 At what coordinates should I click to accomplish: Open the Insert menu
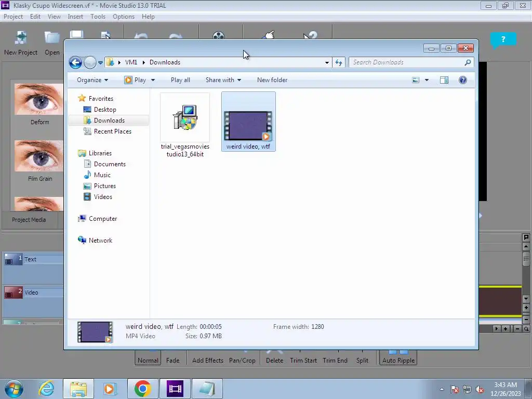[75, 17]
